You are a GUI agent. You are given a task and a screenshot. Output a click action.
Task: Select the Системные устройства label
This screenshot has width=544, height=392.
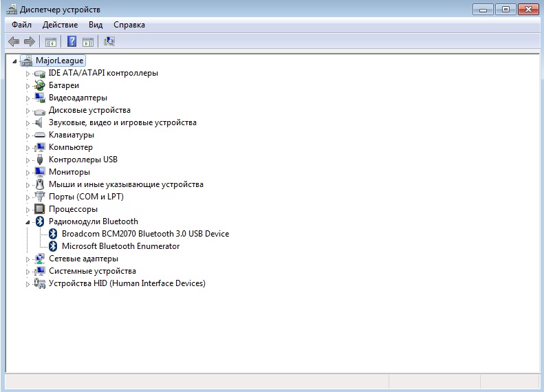92,271
